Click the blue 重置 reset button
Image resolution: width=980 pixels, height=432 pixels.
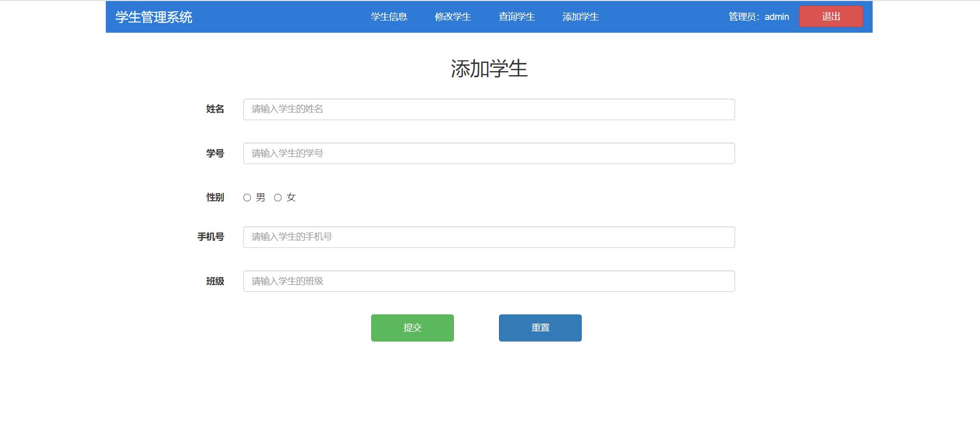[540, 328]
